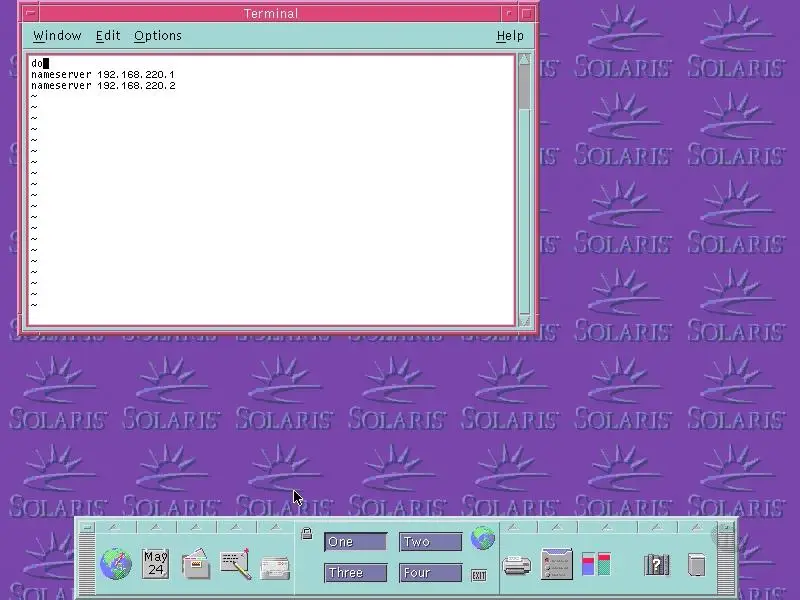Open the Edit menu in Terminal
Viewport: 800px width, 600px height.
pyautogui.click(x=108, y=36)
